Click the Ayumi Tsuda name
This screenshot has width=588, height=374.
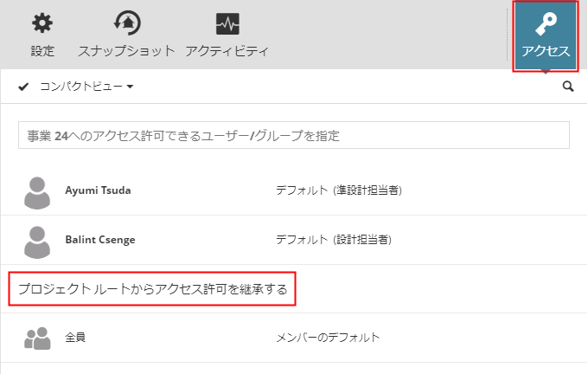coord(98,190)
